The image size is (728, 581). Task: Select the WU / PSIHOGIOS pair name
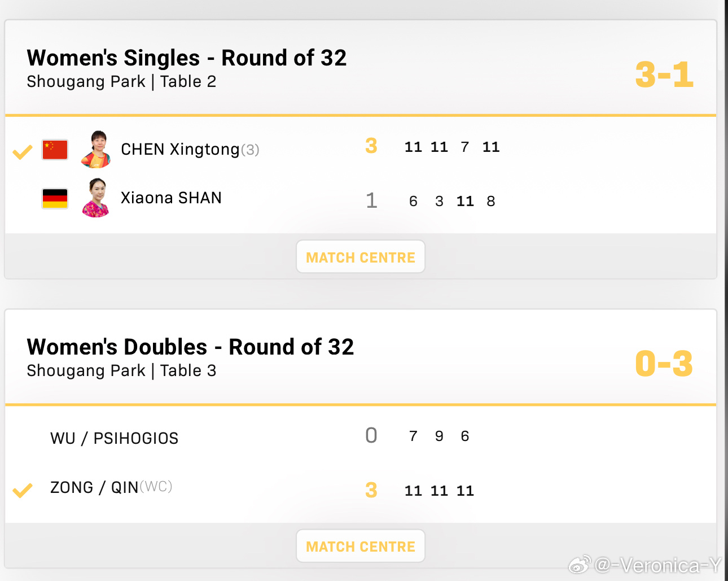(114, 438)
